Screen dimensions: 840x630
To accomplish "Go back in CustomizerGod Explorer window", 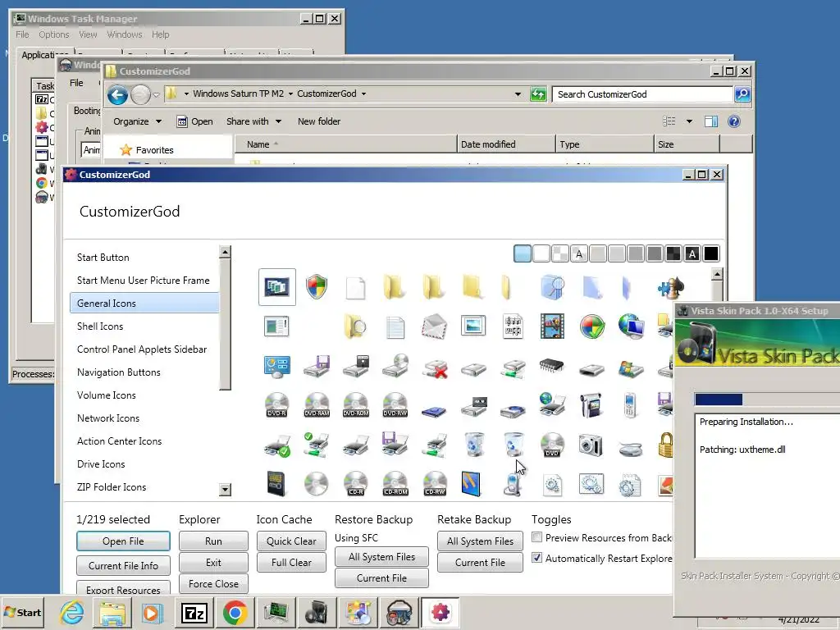I will coord(117,95).
